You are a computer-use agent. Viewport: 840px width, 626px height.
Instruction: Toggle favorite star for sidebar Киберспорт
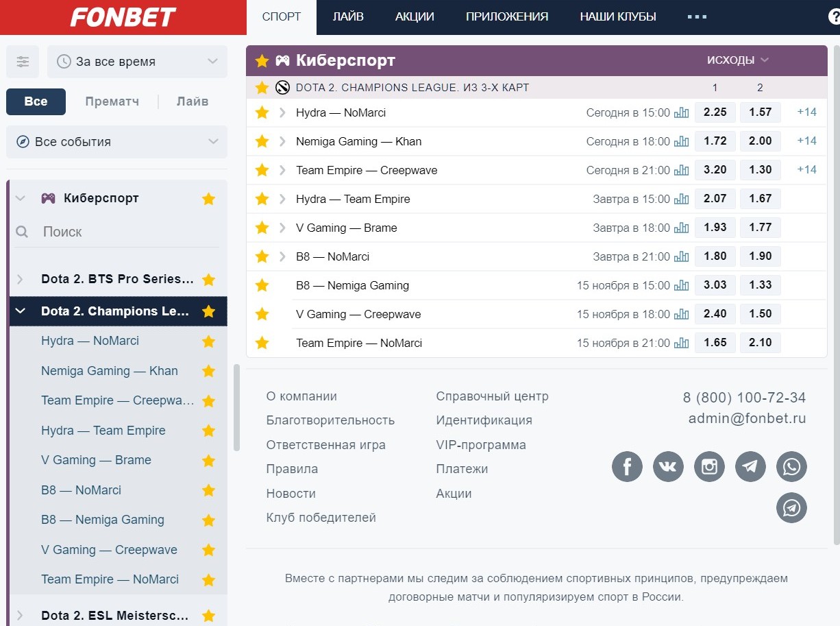point(209,199)
